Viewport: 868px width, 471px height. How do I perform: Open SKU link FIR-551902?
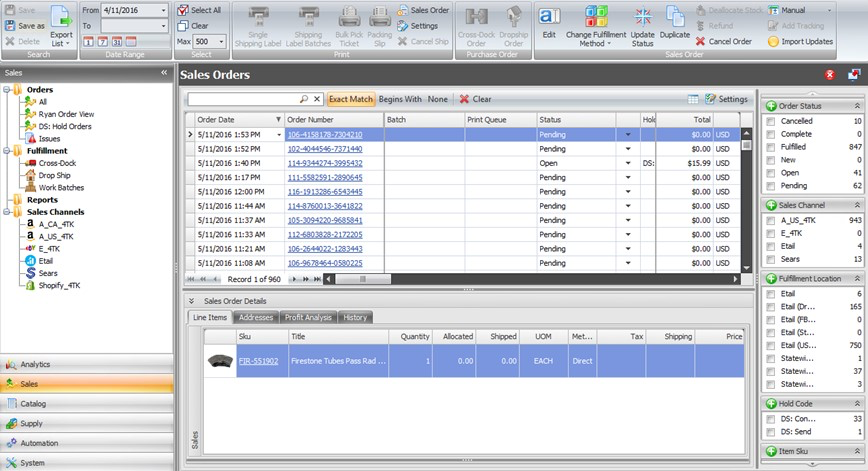click(x=259, y=361)
